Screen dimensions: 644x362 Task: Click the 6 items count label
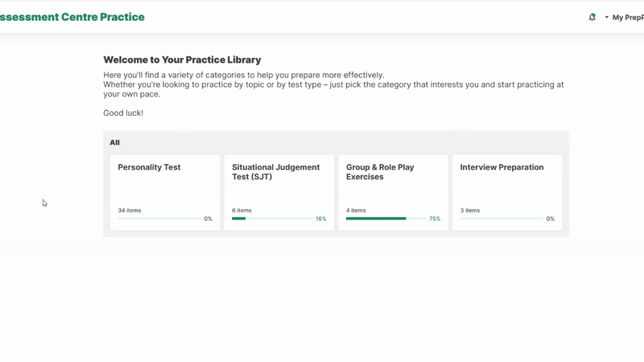[x=242, y=211]
